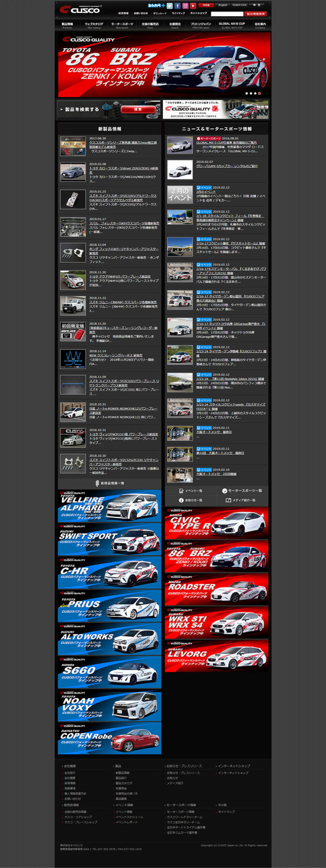Open the Facebook page icon
Viewport: 326px width, 868px height.
(177, 6)
